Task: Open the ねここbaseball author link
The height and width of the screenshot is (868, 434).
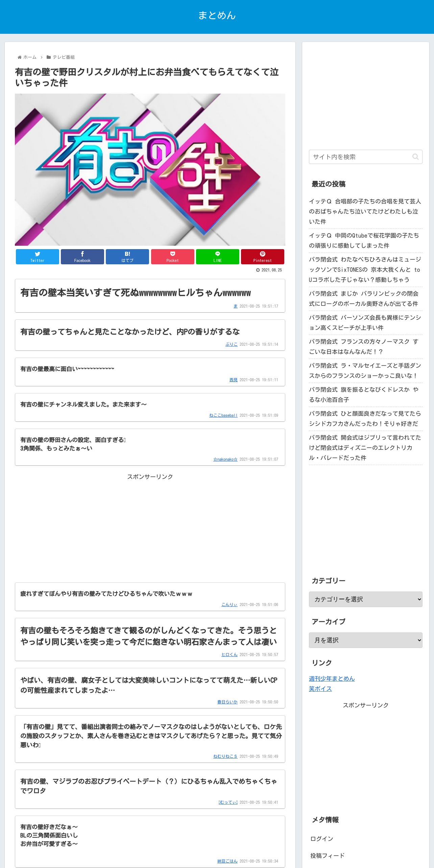Action: point(223,415)
